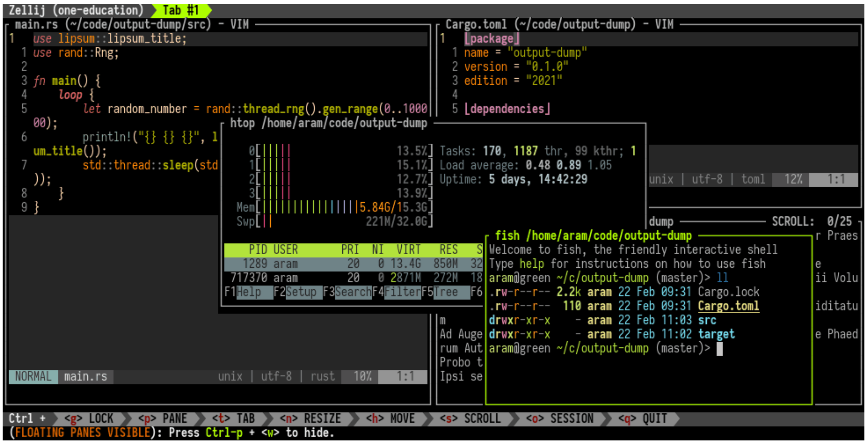Screen dimensions: 868x444
Task: Click CPU 1 meter showing 15.1%
Action: pyautogui.click(x=341, y=165)
